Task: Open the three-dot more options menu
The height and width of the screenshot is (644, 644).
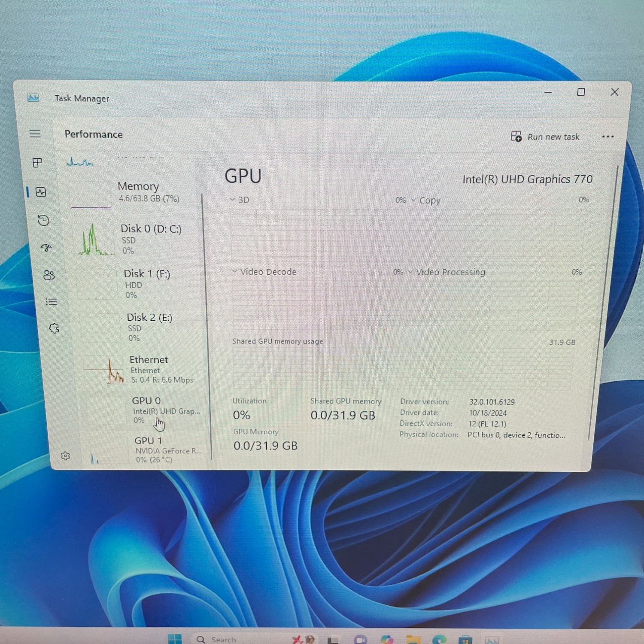Action: coord(608,137)
